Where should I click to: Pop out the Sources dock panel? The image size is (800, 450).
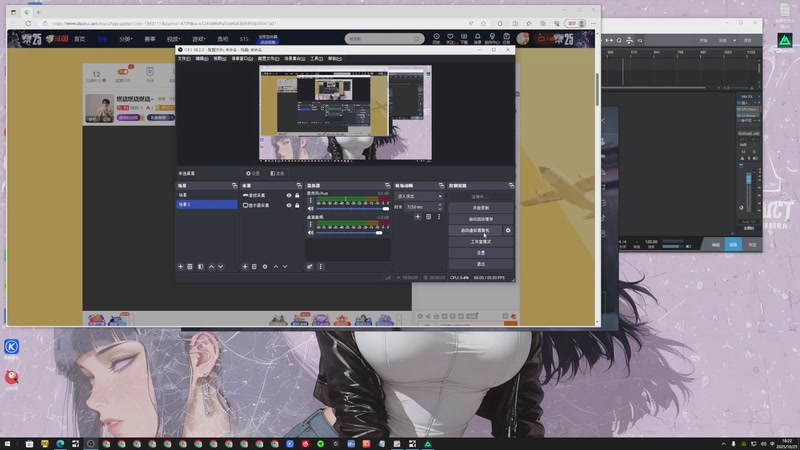(299, 186)
